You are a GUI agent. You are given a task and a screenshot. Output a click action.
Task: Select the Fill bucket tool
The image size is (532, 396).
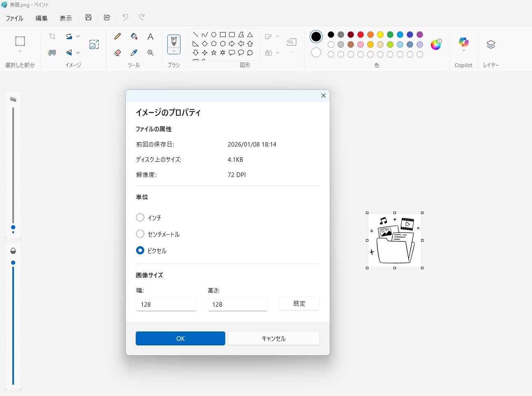134,36
